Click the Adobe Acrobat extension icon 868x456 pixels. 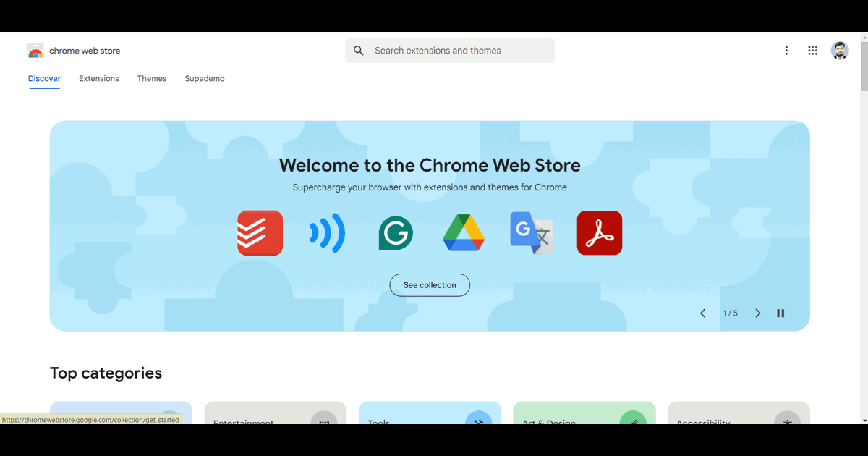(x=600, y=233)
